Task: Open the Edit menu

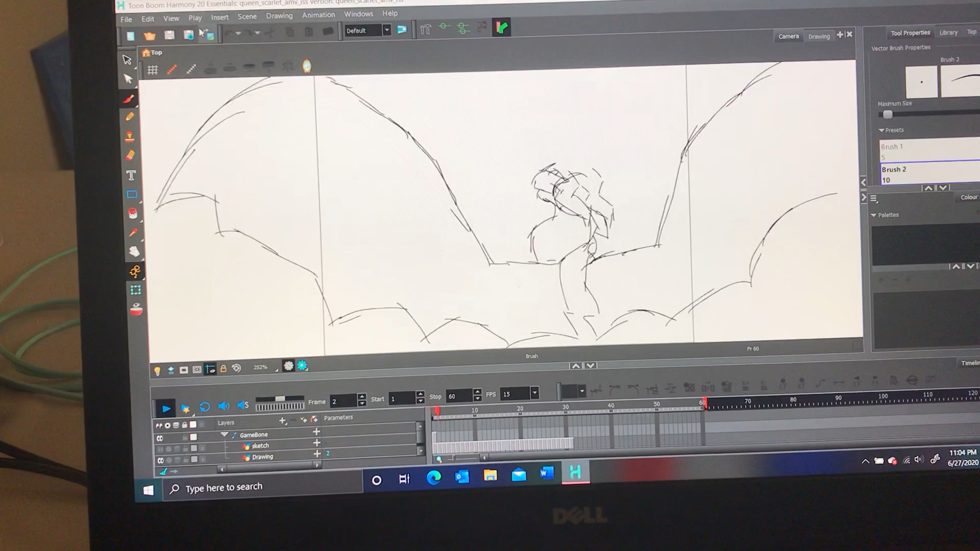Action: point(148,19)
